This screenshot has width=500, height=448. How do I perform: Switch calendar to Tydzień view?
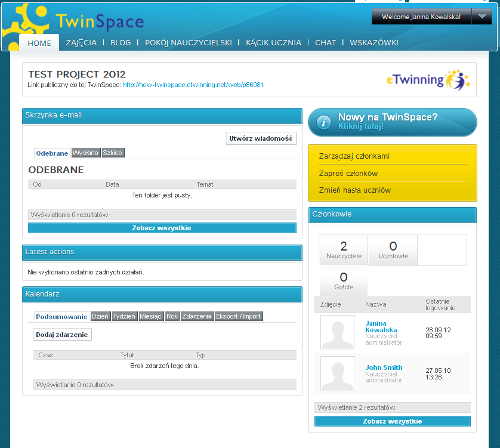(124, 316)
